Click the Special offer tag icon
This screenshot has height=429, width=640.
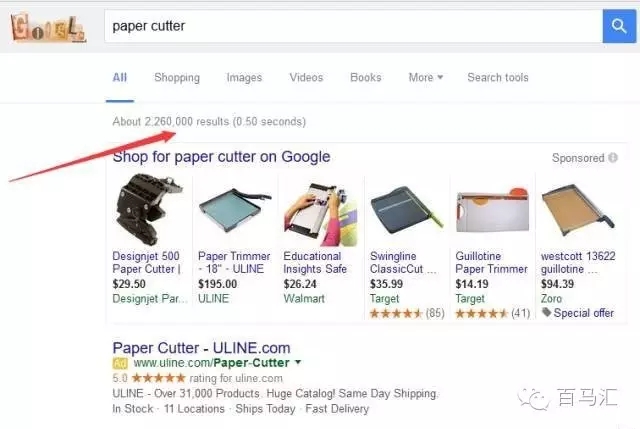[546, 313]
